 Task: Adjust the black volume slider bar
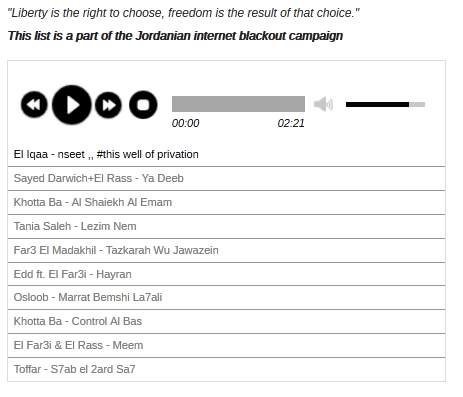coord(377,105)
